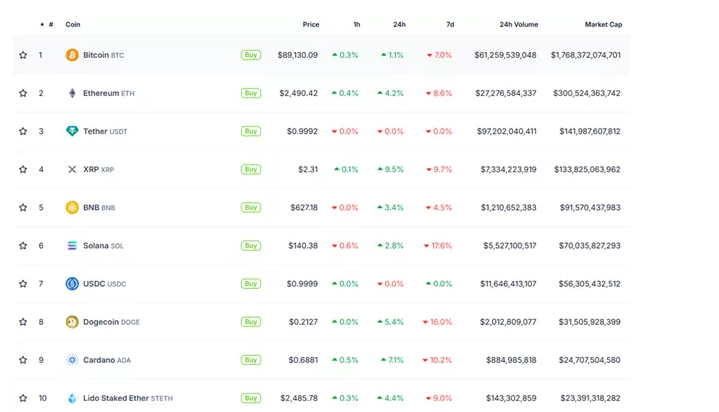
Task: Favorite XRP with its star icon
Action: (x=23, y=169)
